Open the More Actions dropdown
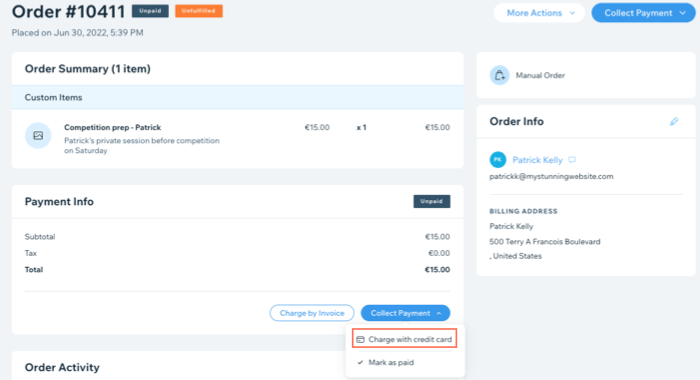The height and width of the screenshot is (380, 700). tap(539, 13)
